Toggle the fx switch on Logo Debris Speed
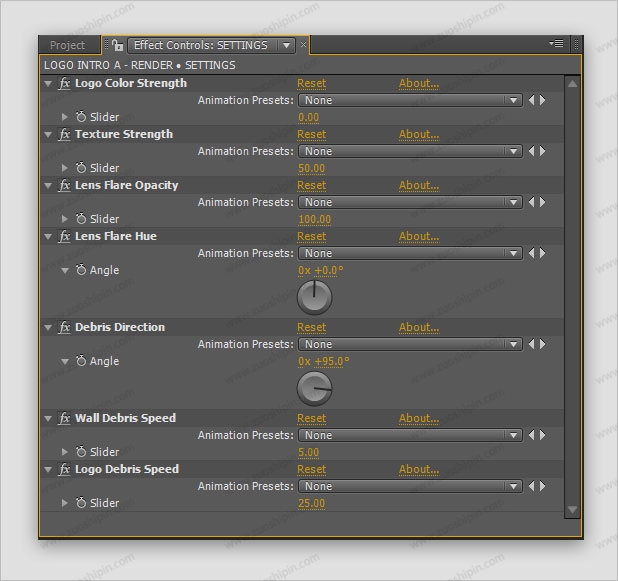 (65, 470)
